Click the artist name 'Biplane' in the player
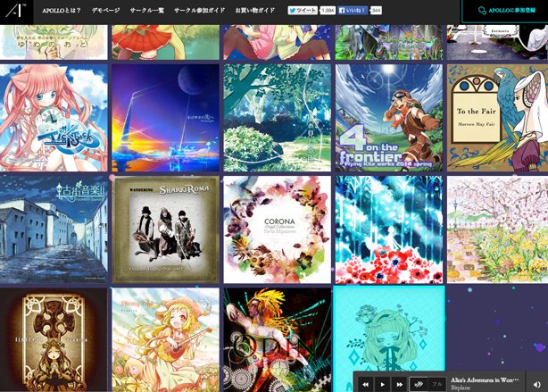This screenshot has width=548, height=392. coord(461,388)
